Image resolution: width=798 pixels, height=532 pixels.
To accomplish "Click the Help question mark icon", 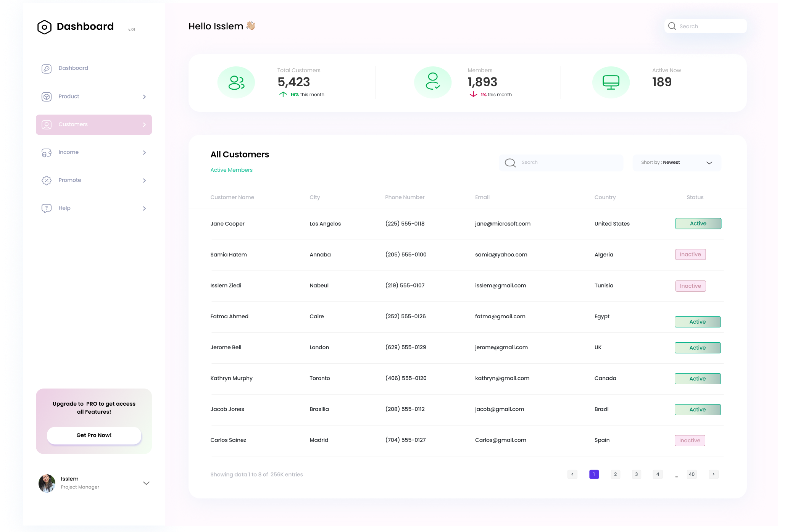I will click(x=46, y=208).
